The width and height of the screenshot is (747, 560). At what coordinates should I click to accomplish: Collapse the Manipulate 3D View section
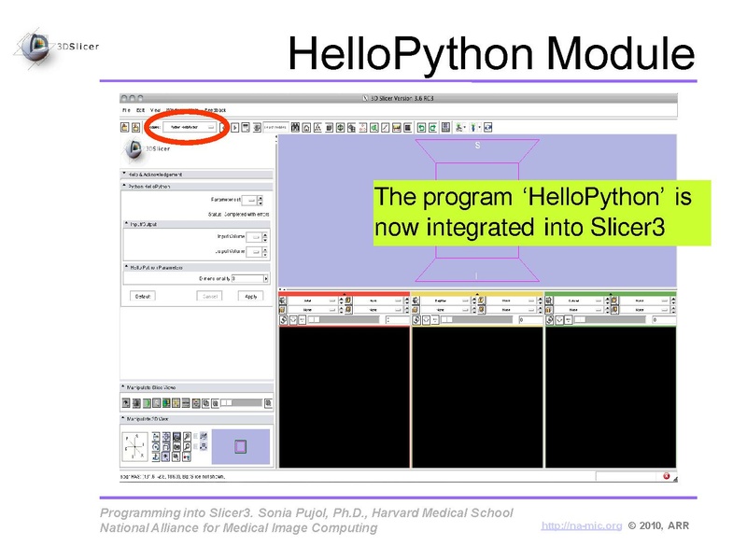click(197, 419)
